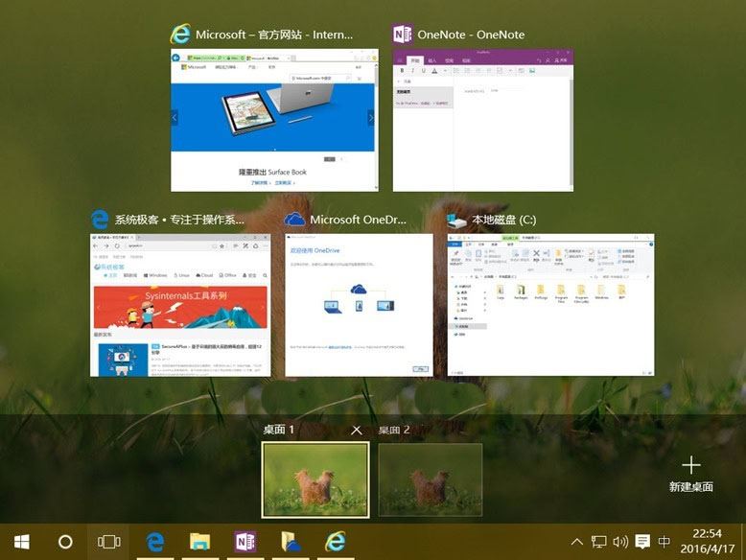Screen dimensions: 746x560
Task: Click the network status tray icon
Action: [x=598, y=542]
